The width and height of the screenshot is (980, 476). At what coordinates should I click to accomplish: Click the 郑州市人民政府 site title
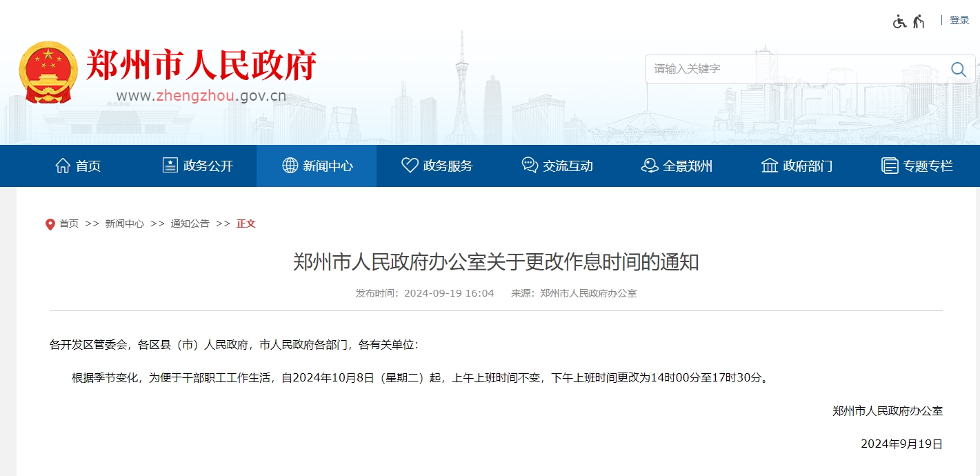coord(201,66)
